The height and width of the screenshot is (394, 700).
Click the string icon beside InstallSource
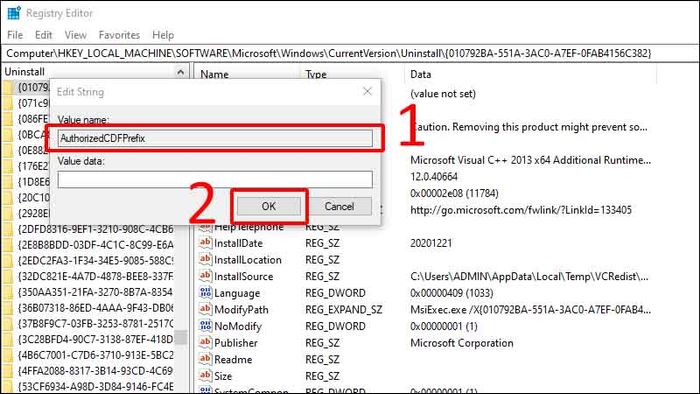point(205,276)
